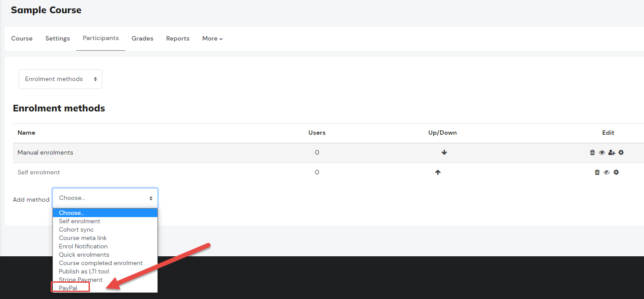The width and height of the screenshot is (644, 299).
Task: Open the Reports tab
Action: (178, 39)
